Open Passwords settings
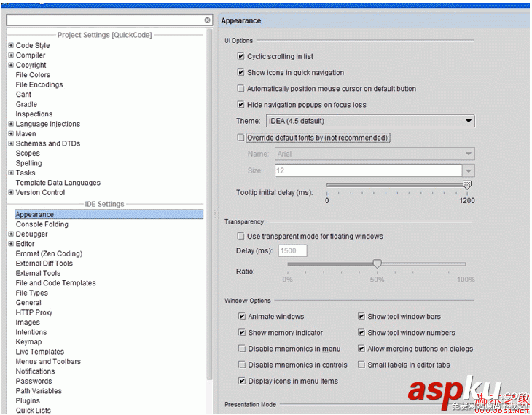 click(34, 382)
